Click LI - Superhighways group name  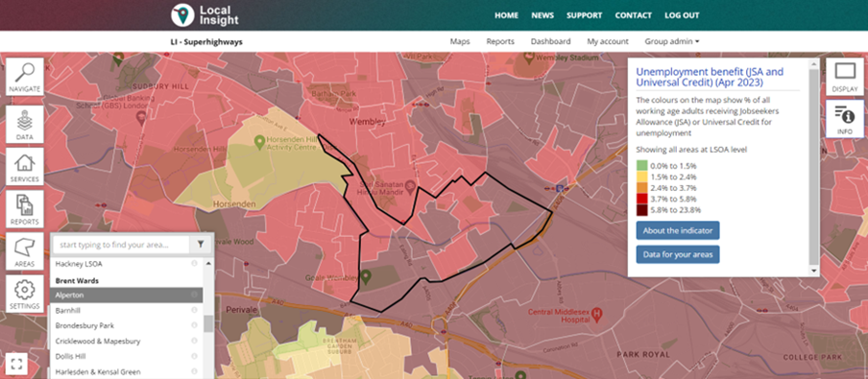pyautogui.click(x=206, y=41)
